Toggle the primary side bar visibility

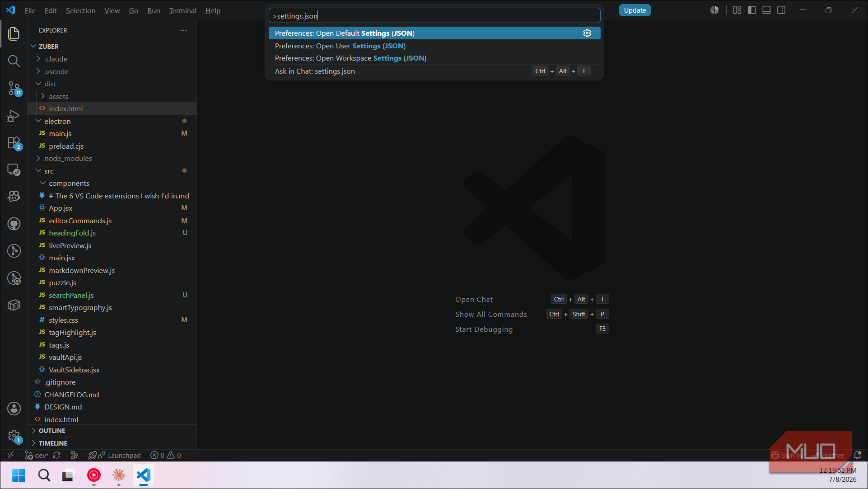752,10
